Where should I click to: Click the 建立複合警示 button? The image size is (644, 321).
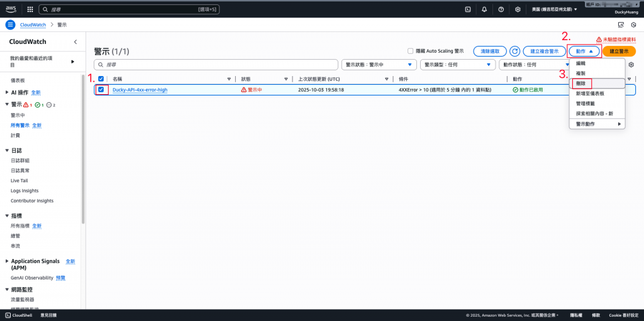544,52
